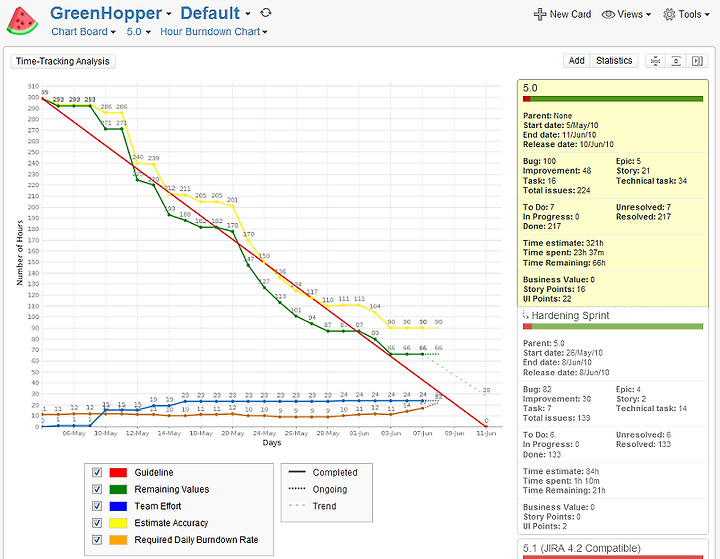
Task: Click the middle layout toggle icon
Action: tap(676, 61)
